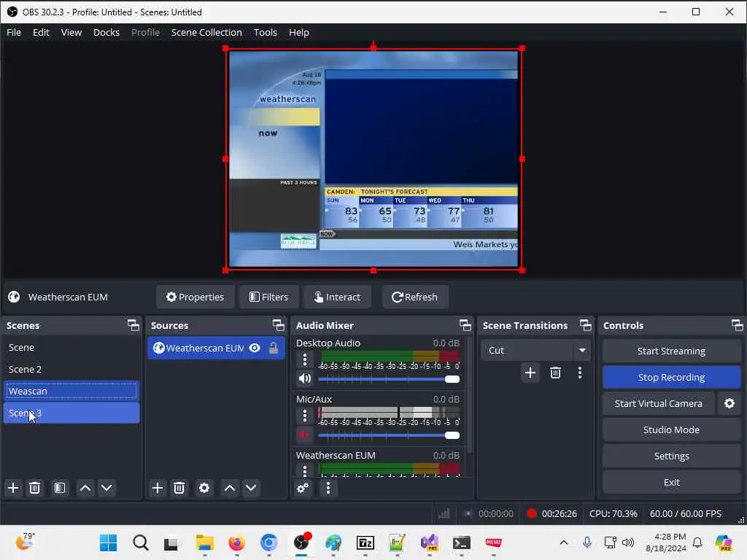Remove scene transition with trash icon
The width and height of the screenshot is (747, 560).
[555, 373]
